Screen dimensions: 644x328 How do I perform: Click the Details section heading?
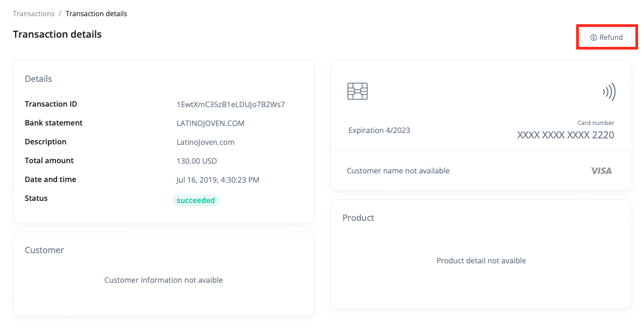pos(38,79)
